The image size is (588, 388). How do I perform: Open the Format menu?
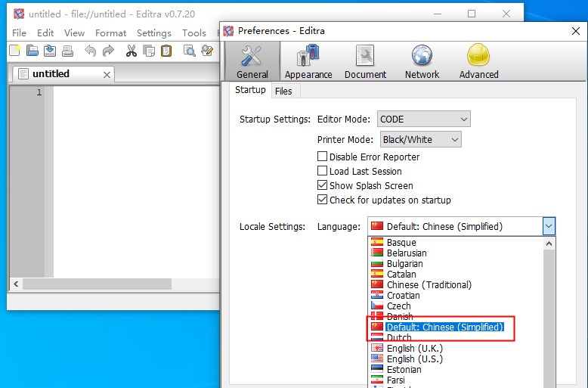tap(110, 33)
